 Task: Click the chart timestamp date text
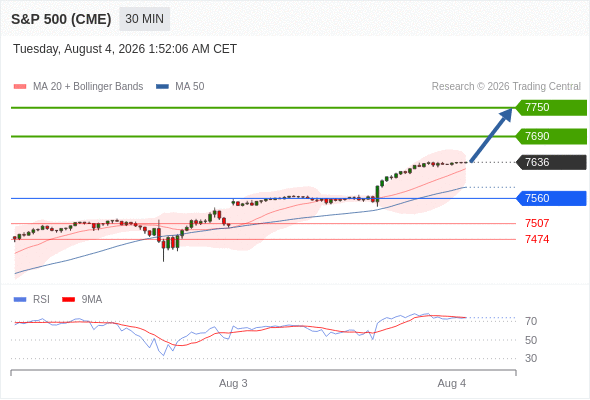[x=125, y=49]
